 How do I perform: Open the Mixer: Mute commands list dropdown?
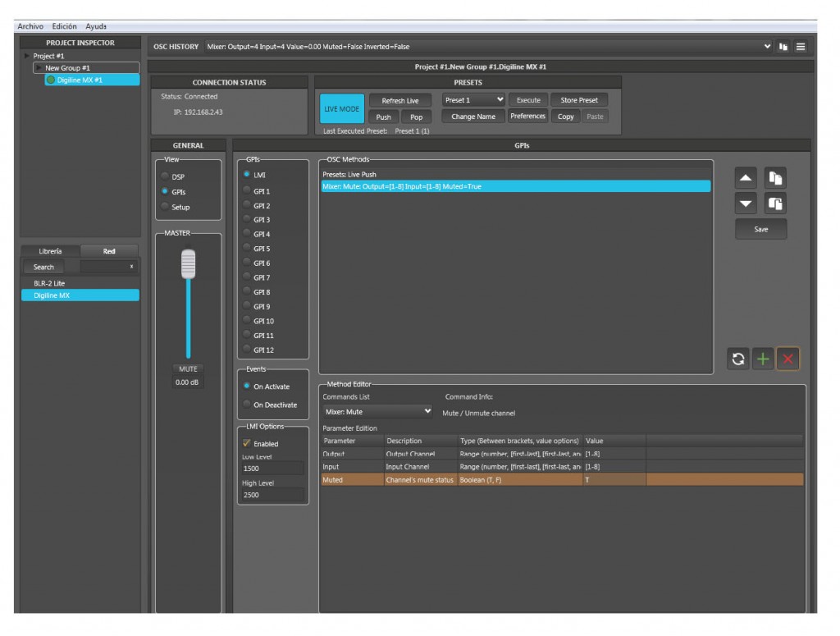pos(377,412)
